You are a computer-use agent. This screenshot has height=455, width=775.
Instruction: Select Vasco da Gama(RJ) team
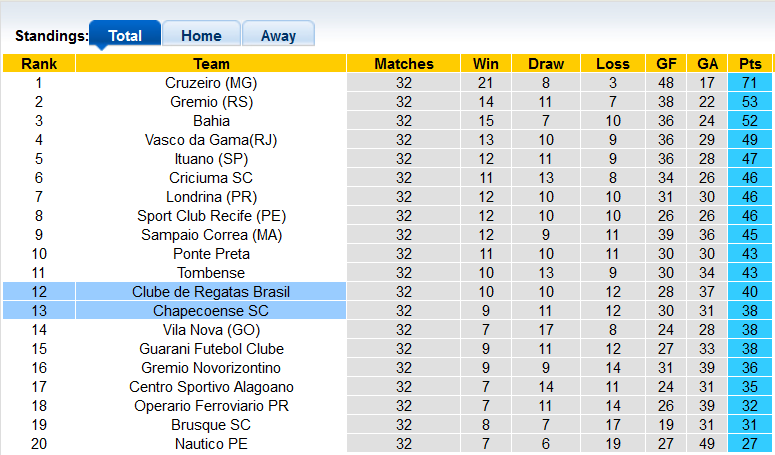coord(211,140)
